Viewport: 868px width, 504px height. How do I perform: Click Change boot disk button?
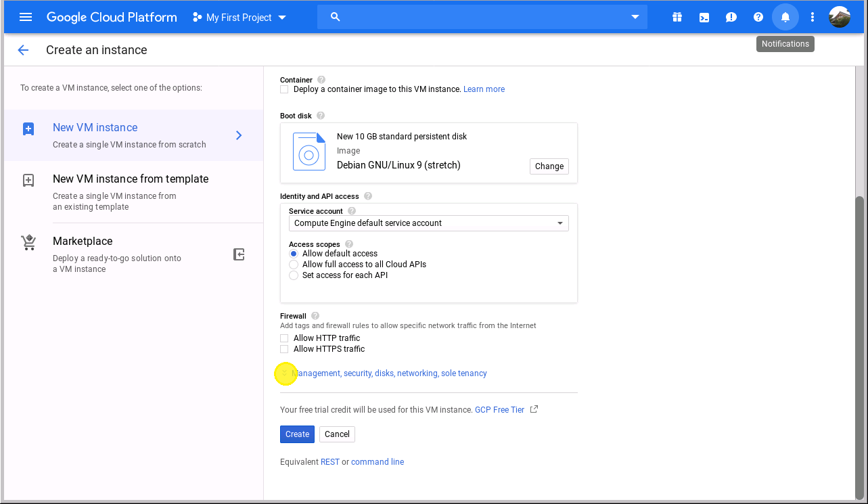549,166
